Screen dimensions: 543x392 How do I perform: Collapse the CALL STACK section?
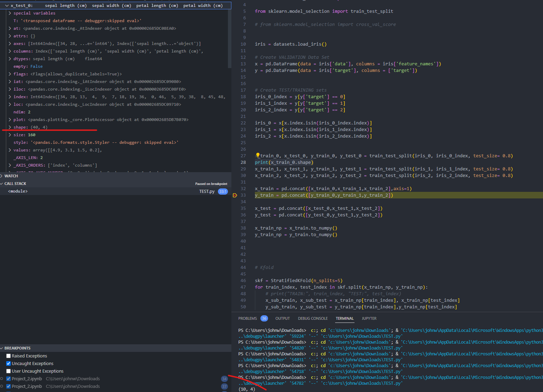pos(2,184)
